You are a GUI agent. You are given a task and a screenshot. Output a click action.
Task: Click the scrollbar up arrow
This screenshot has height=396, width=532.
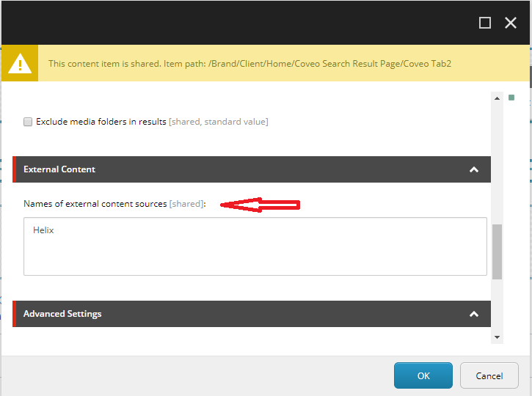click(x=497, y=98)
